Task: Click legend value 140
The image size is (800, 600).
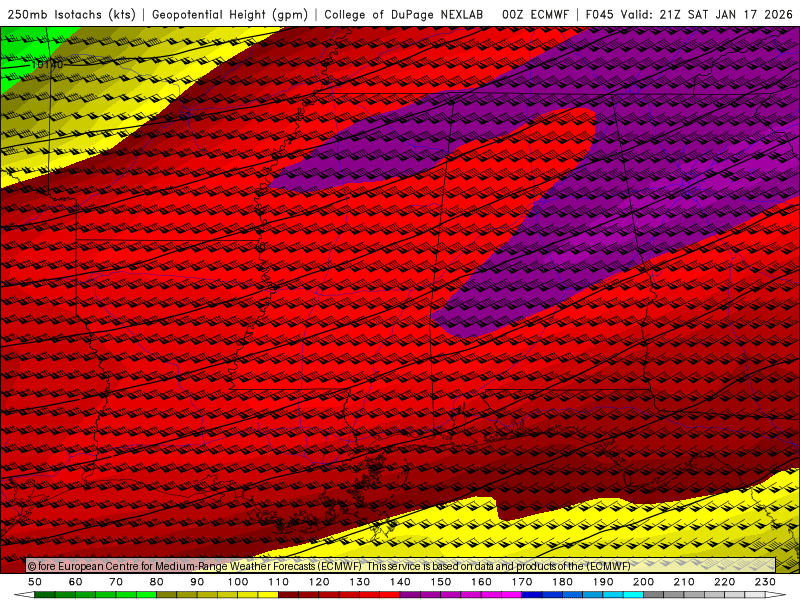Action: coord(400,582)
